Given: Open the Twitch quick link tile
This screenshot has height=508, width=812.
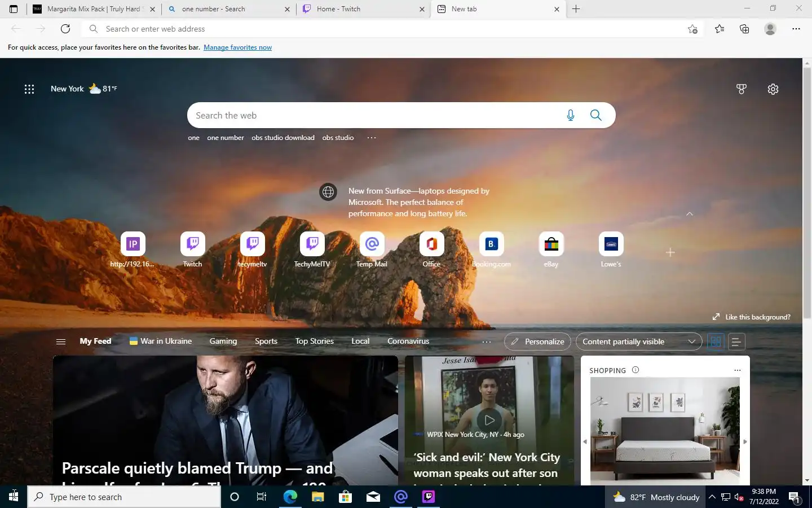Looking at the screenshot, I should 192,249.
